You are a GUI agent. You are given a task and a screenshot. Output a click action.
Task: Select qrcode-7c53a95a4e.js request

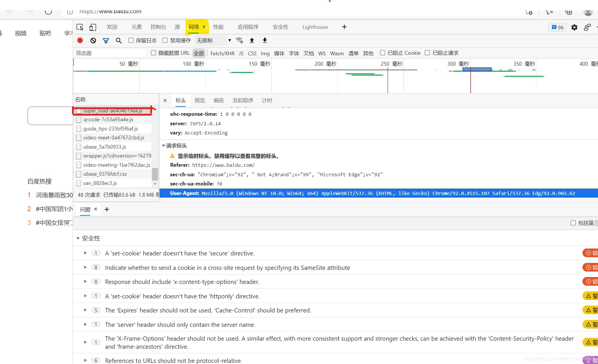(x=108, y=120)
